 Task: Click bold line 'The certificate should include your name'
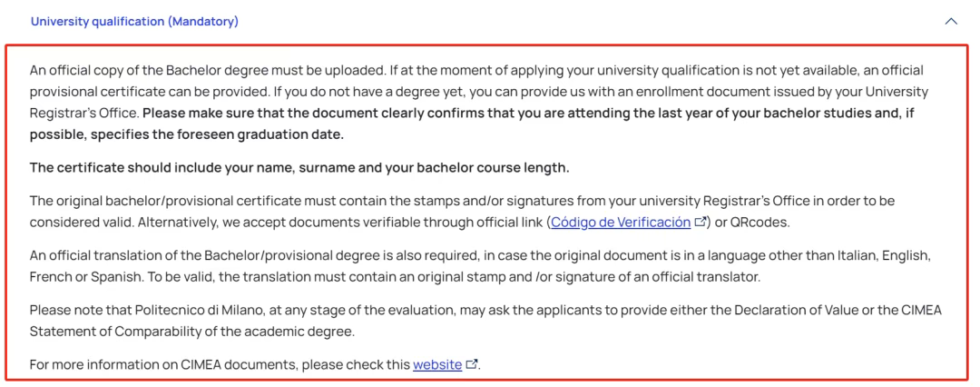click(299, 168)
